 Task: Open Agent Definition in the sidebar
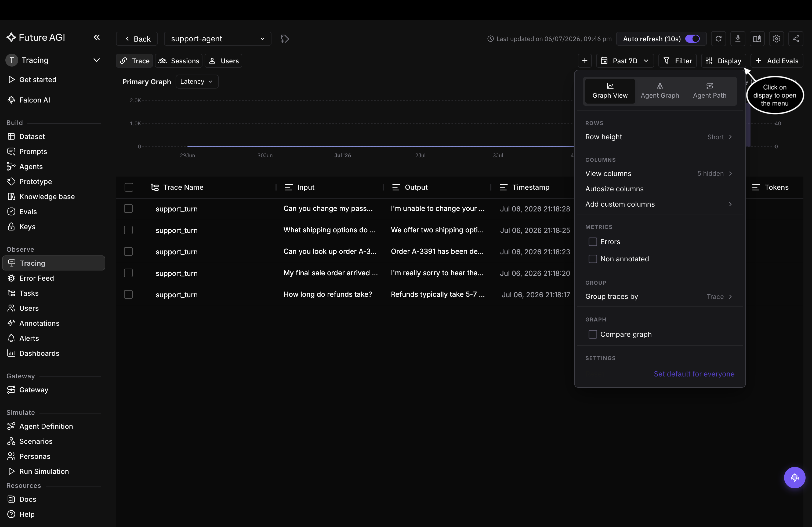coord(46,426)
